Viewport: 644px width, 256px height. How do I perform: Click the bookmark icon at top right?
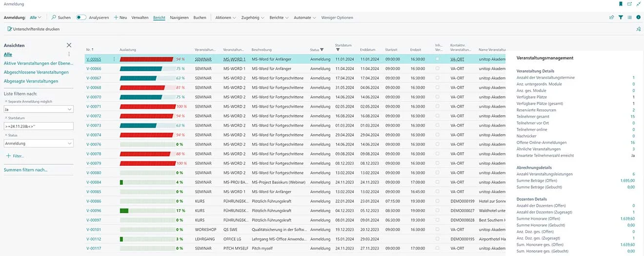(621, 4)
